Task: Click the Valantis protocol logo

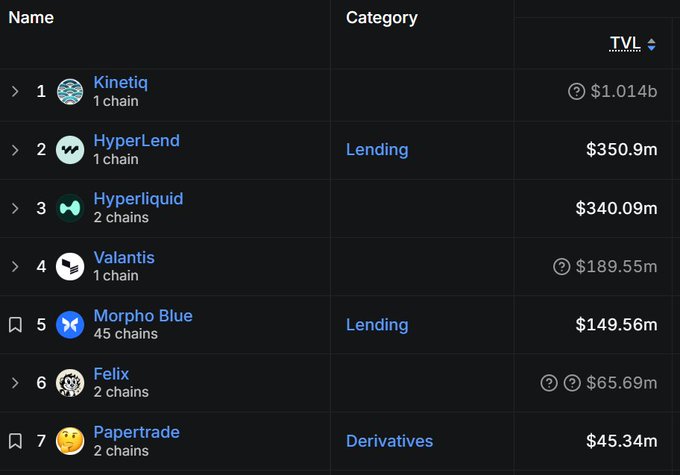Action: point(70,266)
